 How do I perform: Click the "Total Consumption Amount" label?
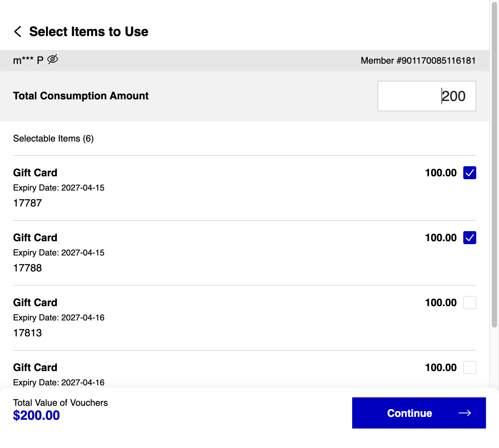[81, 96]
